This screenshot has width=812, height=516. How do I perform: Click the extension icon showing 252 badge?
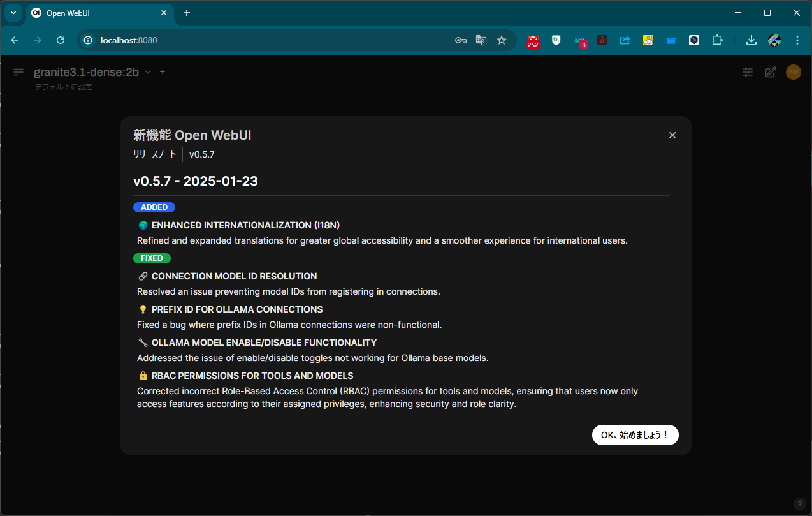coord(533,40)
